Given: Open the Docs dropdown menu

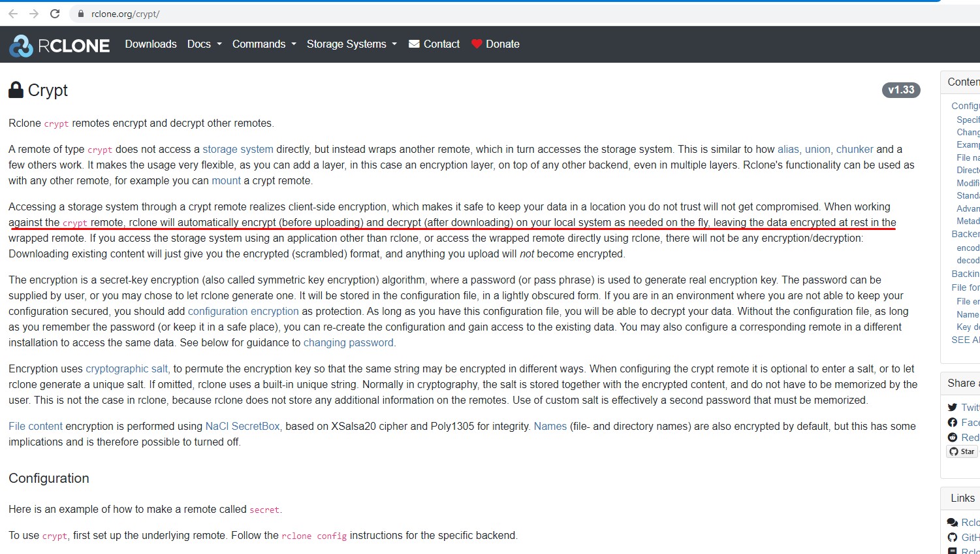Looking at the screenshot, I should click(204, 44).
